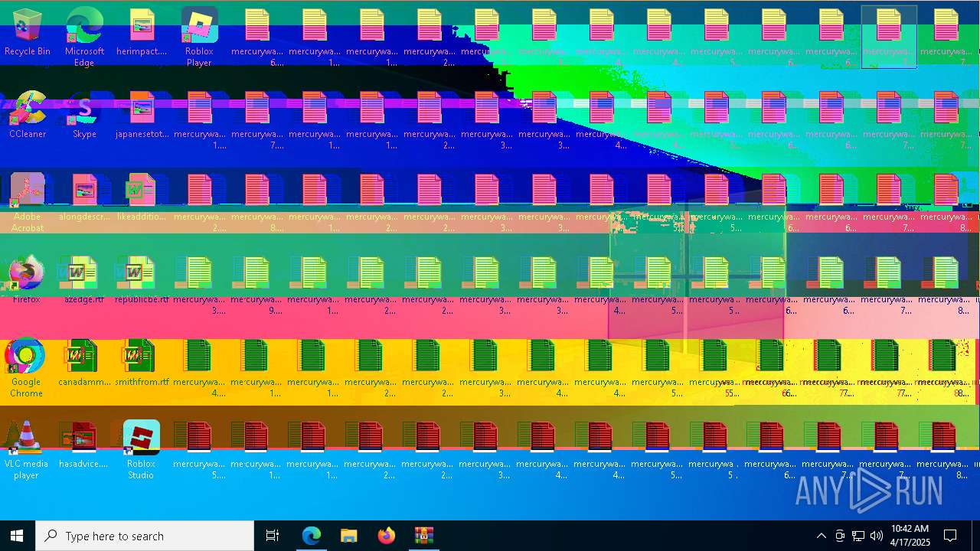Select the Google Chrome desktop shortcut
Screen dimensions: 980x551
[x=26, y=367]
